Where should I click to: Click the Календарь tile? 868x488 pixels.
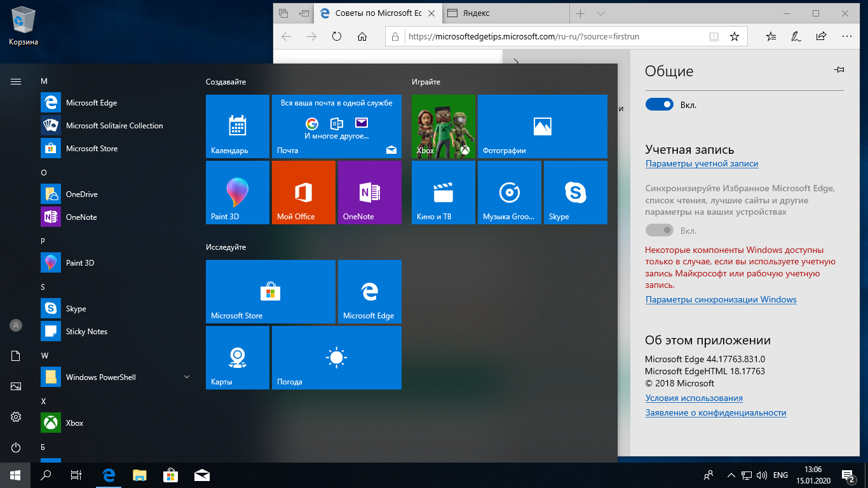pos(238,126)
